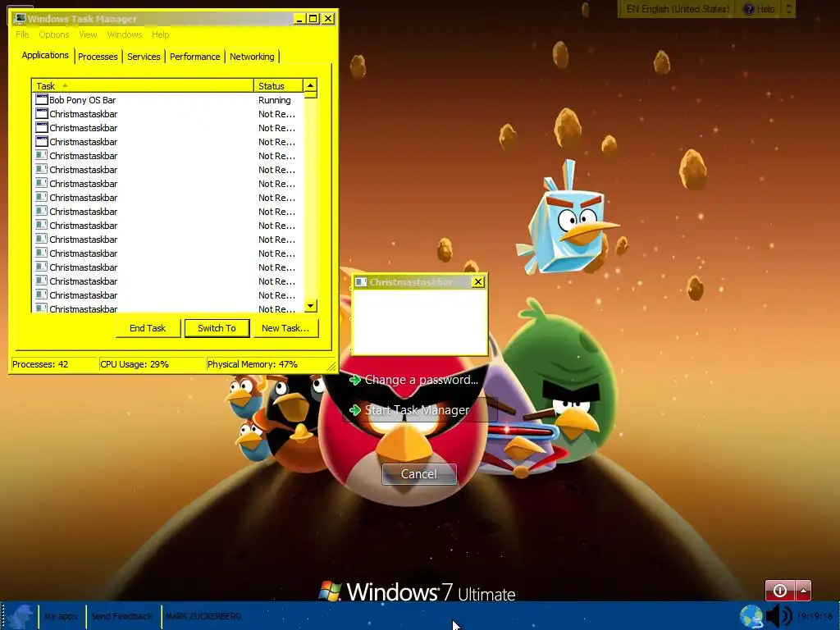Select the Bob Pony OS Bar task
Image resolution: width=840 pixels, height=630 pixels.
click(x=167, y=100)
